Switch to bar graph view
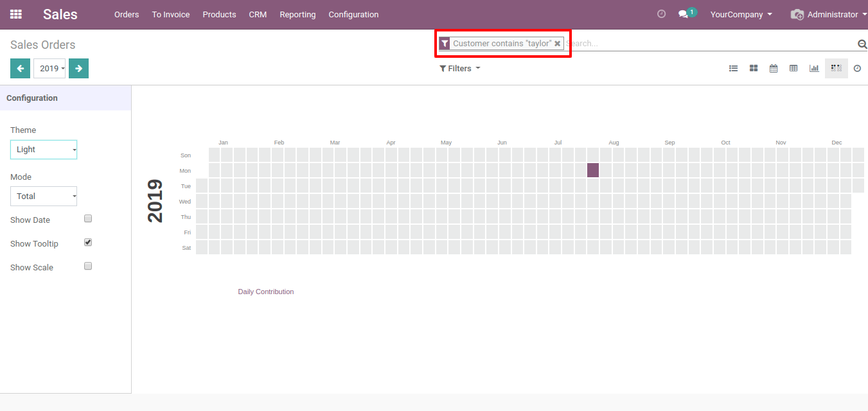This screenshot has width=868, height=411. coord(814,69)
